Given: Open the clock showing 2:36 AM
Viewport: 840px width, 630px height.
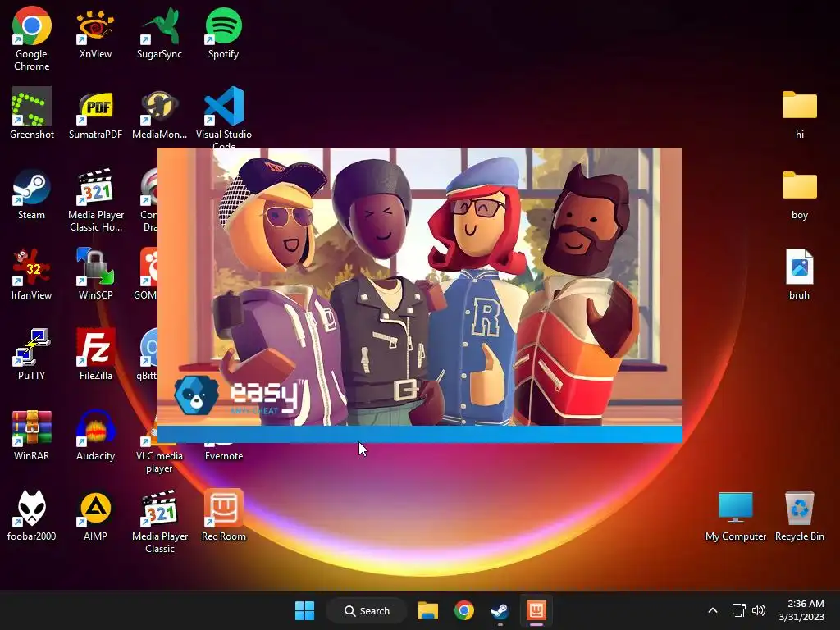Looking at the screenshot, I should (x=801, y=610).
